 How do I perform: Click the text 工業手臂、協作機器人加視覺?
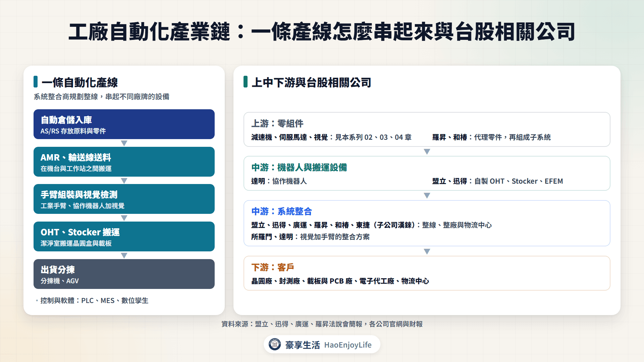83,206
